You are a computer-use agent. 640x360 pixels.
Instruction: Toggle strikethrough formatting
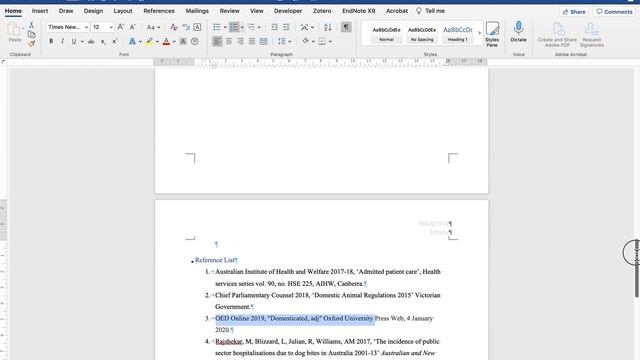[x=91, y=41]
